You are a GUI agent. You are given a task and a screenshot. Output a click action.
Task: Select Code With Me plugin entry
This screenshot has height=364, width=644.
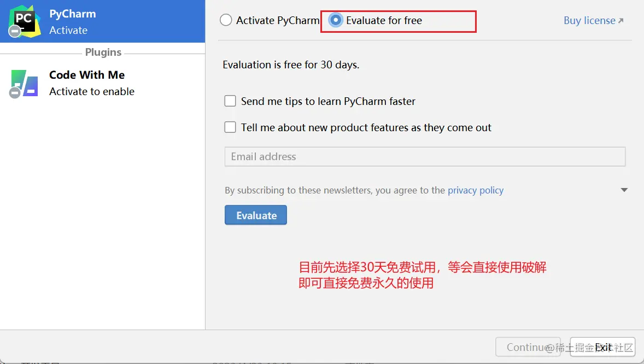coord(102,83)
